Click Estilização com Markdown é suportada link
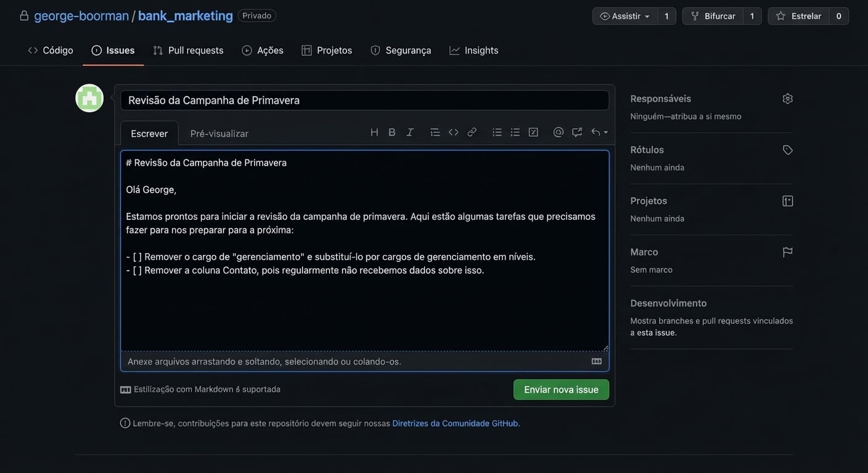 (x=200, y=389)
